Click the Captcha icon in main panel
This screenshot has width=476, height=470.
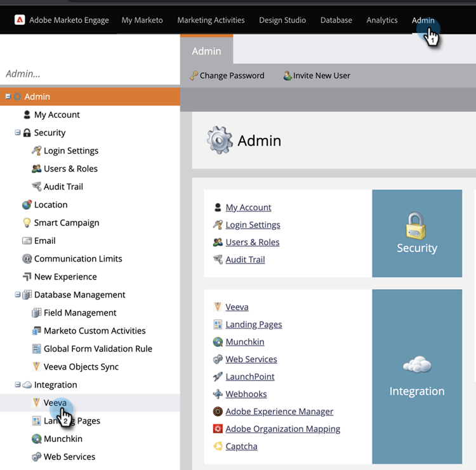click(x=218, y=446)
